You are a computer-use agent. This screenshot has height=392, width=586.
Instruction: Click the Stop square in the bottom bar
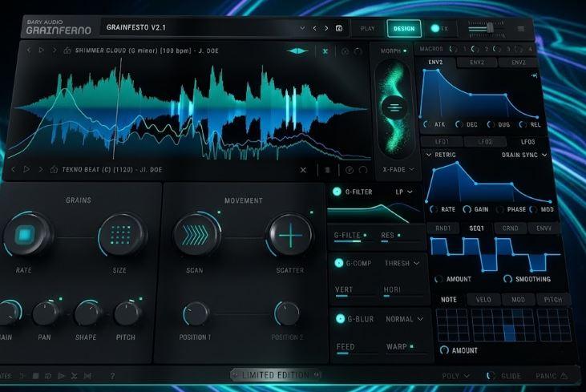[x=35, y=375]
